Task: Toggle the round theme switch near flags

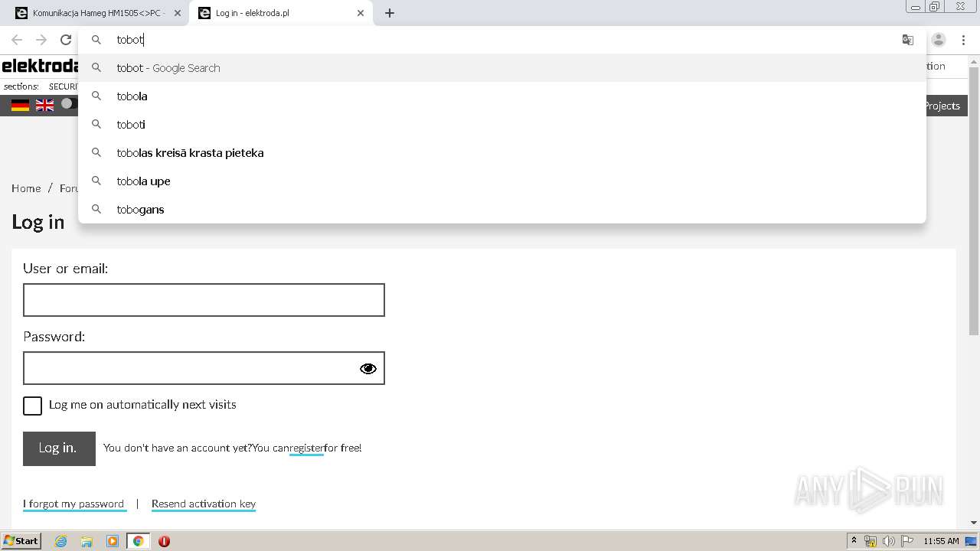Action: pyautogui.click(x=67, y=103)
